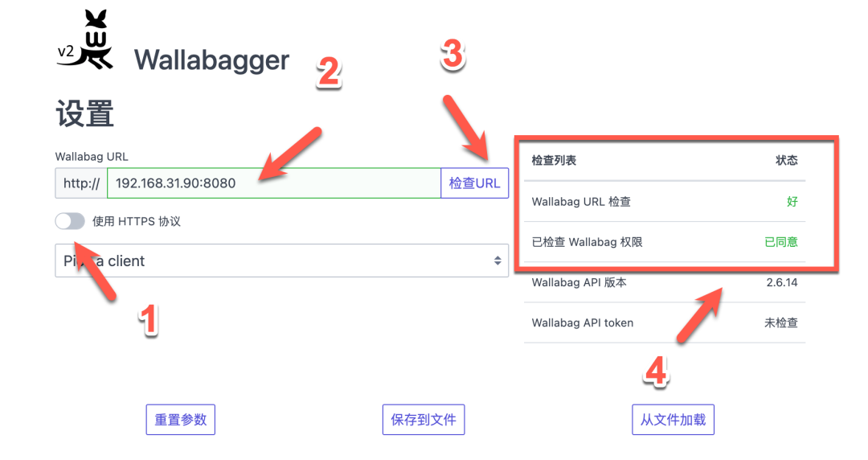
Task: Click the 状态 column header
Action: [787, 161]
